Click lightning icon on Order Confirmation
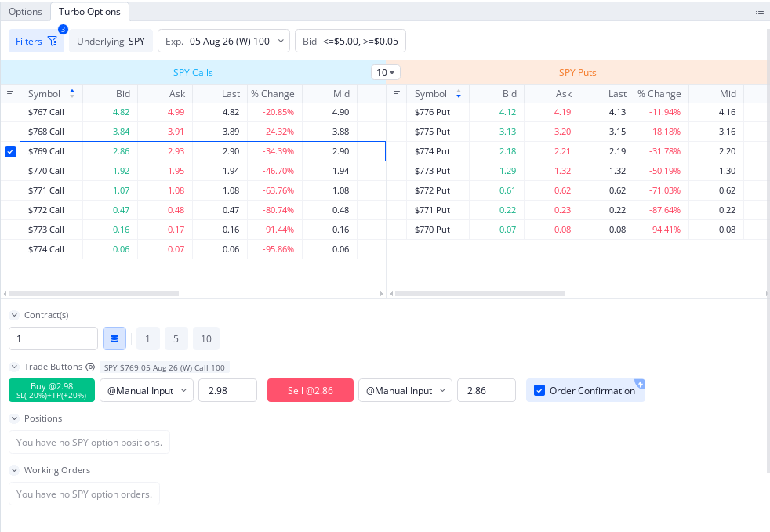This screenshot has width=770, height=532. 640,384
